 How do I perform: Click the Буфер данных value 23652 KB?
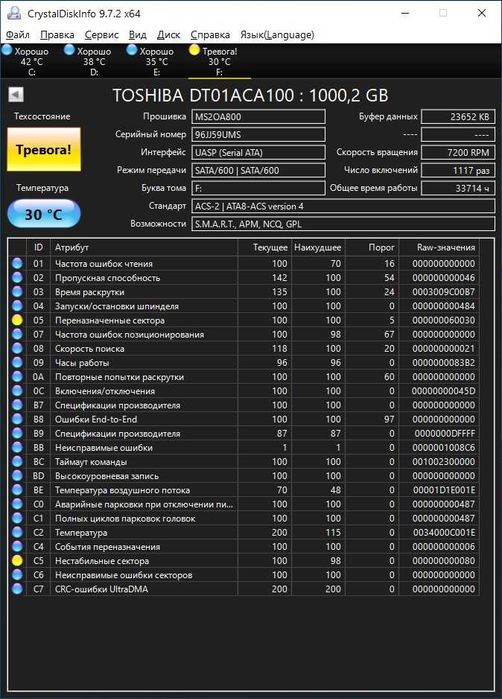[458, 117]
